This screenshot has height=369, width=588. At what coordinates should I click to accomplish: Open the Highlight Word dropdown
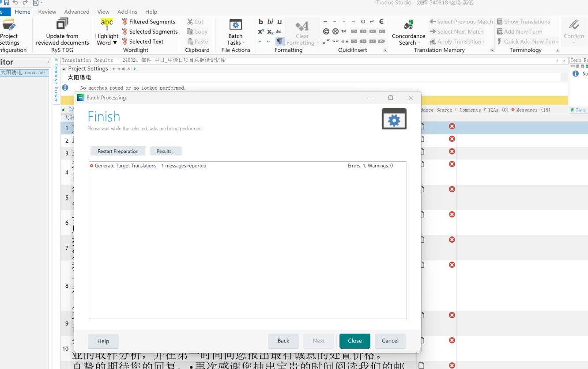107,32
